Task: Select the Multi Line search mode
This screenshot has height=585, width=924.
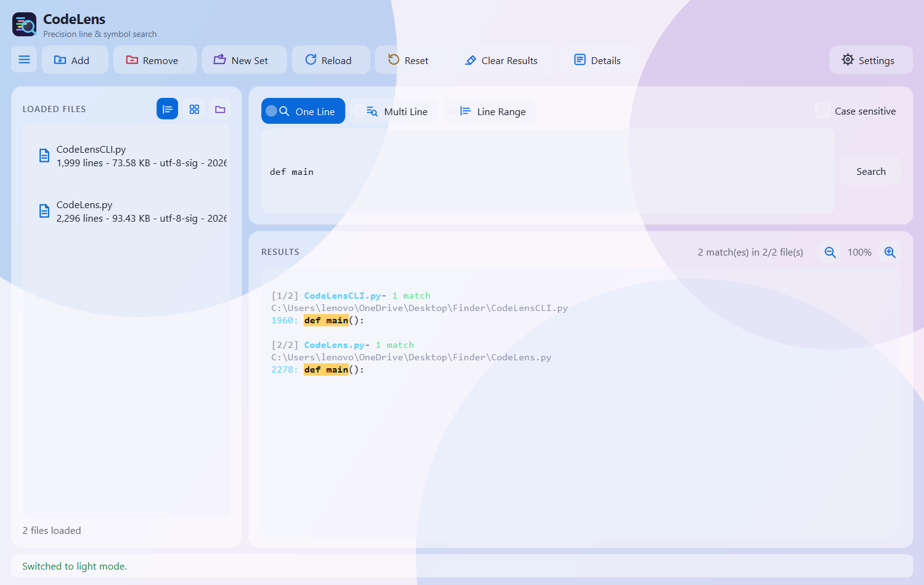Action: click(x=394, y=111)
